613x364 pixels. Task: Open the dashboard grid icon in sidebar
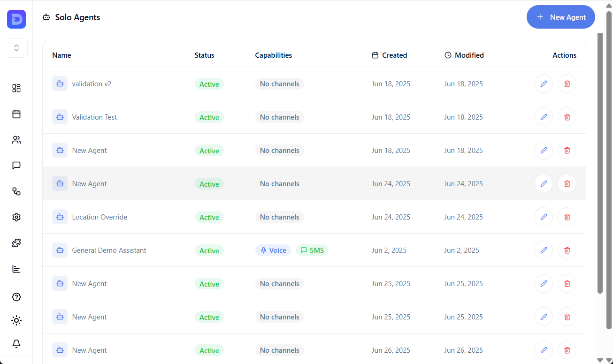(x=16, y=88)
